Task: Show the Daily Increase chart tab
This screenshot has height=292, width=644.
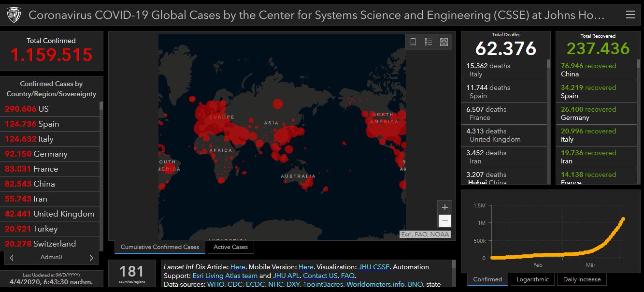Action: tap(582, 279)
